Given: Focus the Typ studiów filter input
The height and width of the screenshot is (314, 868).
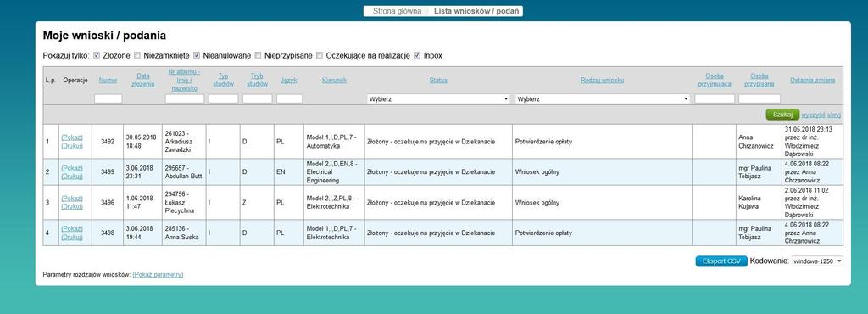Looking at the screenshot, I should point(224,99).
